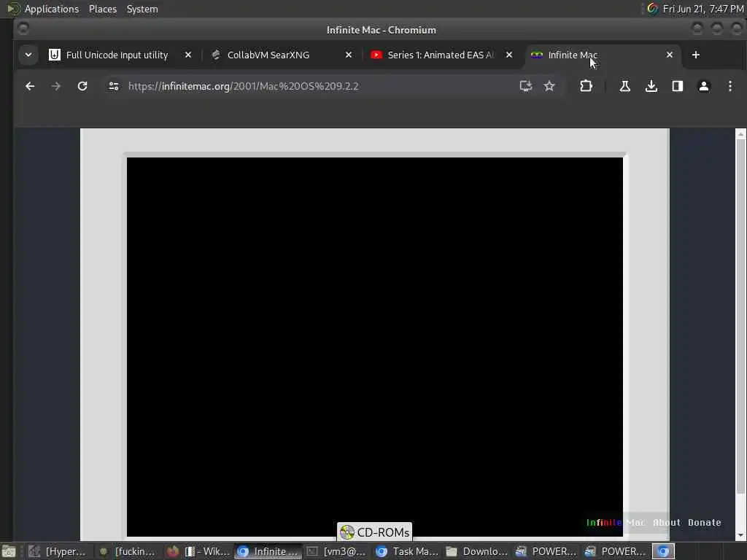Open a new browser tab
This screenshot has width=747, height=560.
(695, 55)
